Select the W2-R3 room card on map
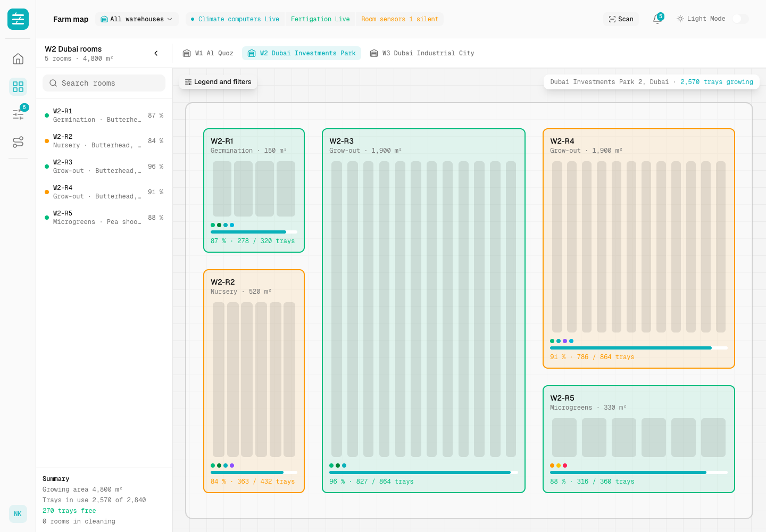Screen dimensions: 766x532 pyautogui.click(x=423, y=311)
